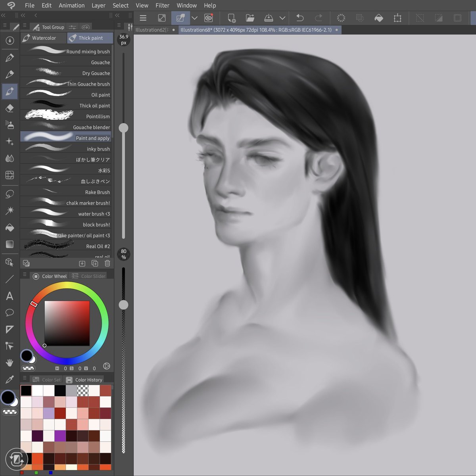Switch to the Watercolor brush group

coord(44,38)
